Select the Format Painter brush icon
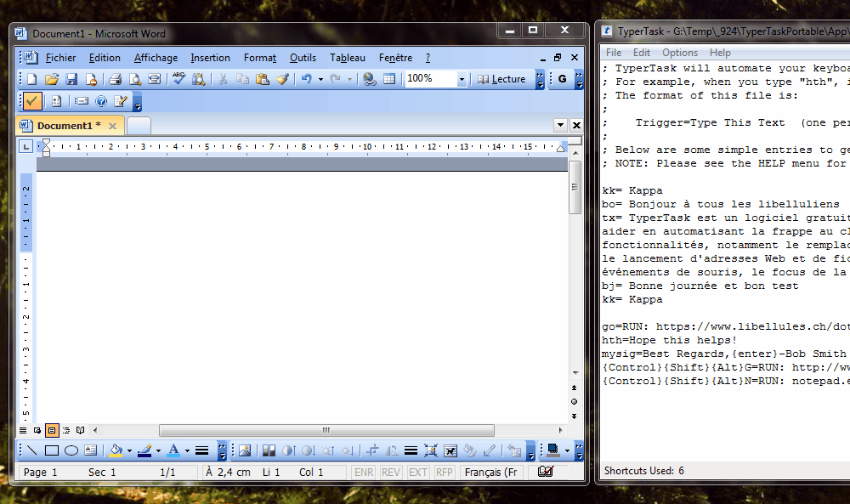 (x=282, y=80)
